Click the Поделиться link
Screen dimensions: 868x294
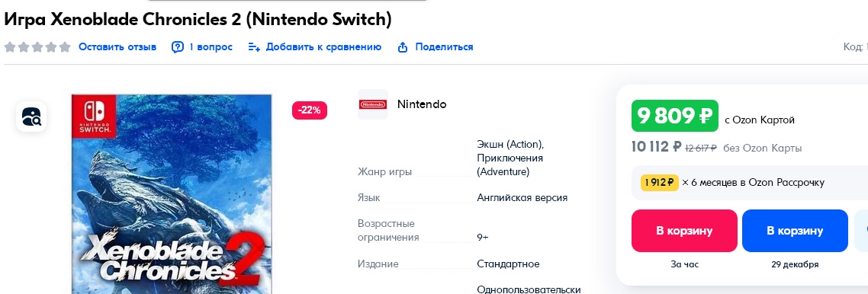click(x=444, y=47)
